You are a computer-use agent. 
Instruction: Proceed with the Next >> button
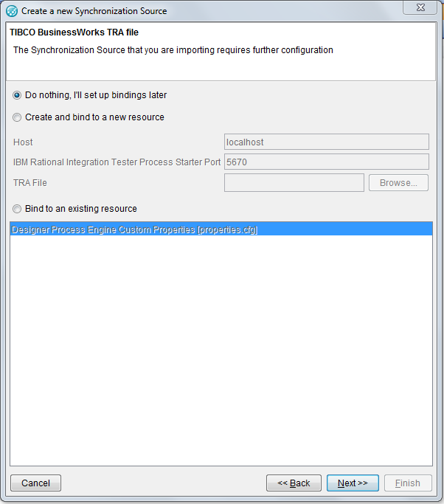click(353, 483)
